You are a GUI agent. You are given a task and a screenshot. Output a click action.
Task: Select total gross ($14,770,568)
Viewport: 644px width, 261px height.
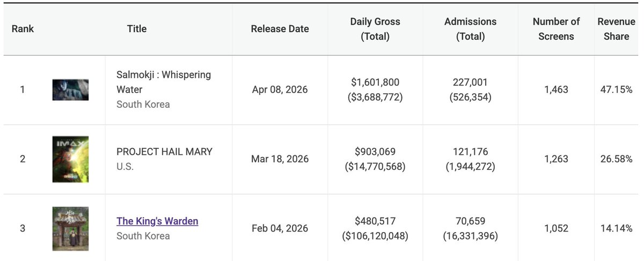tap(375, 167)
